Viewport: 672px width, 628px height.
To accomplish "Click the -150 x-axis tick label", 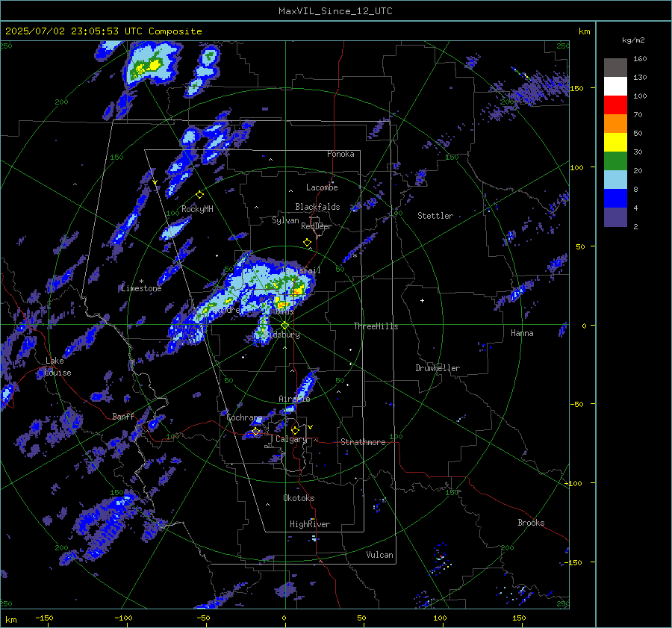I will pos(44,618).
